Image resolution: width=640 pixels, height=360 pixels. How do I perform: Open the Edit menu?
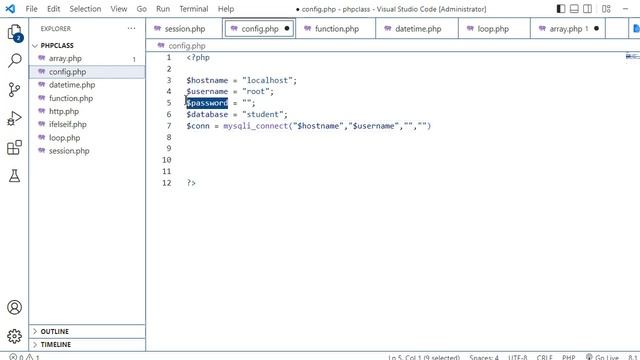click(x=53, y=9)
